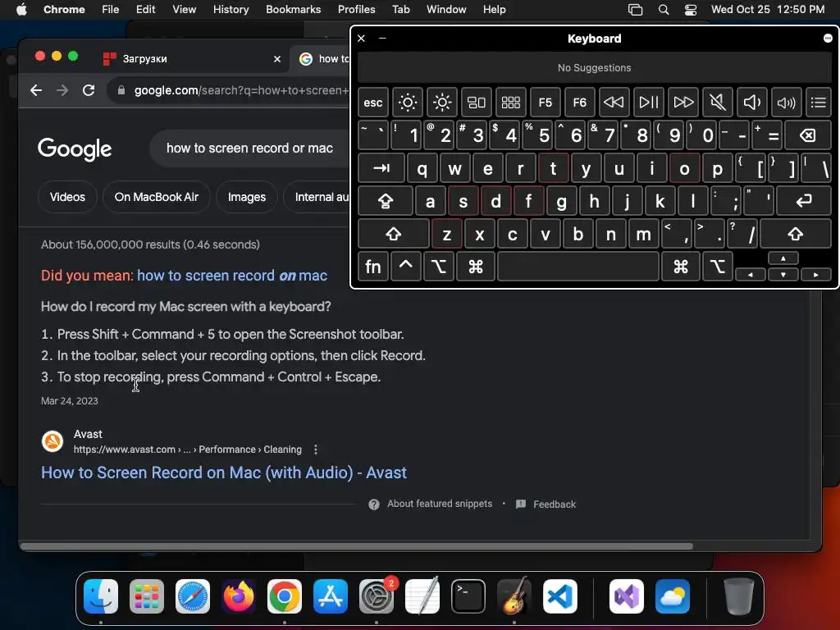Open the History menu
The width and height of the screenshot is (840, 630).
[231, 9]
